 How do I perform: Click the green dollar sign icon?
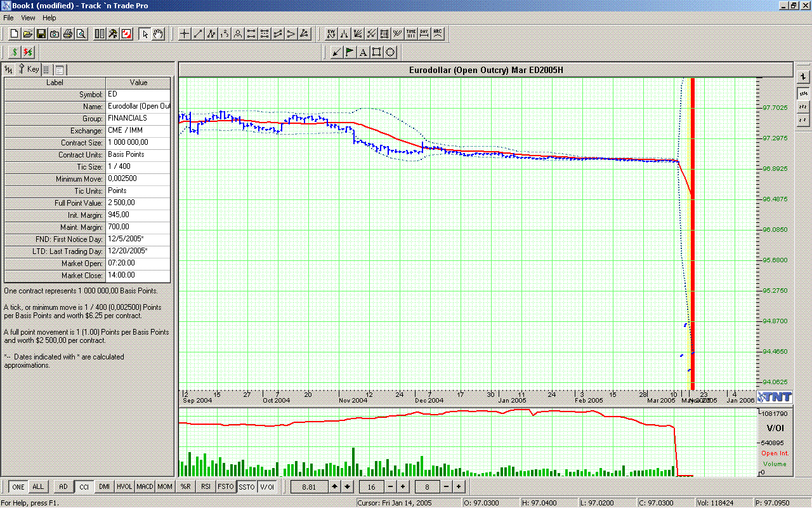[15, 52]
